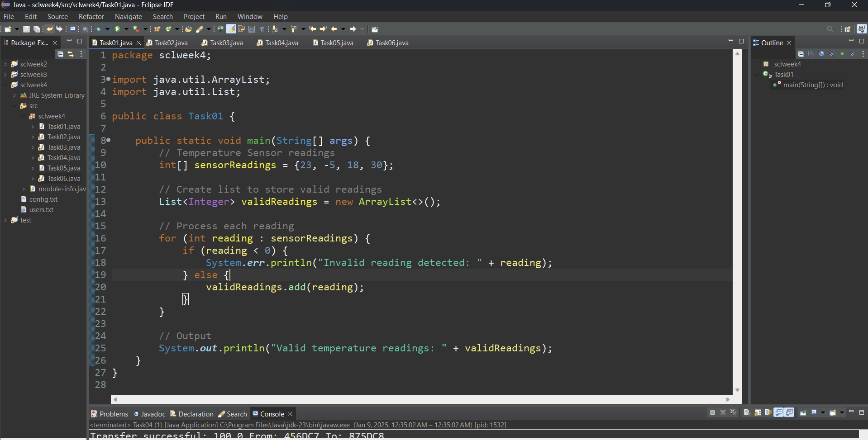The height and width of the screenshot is (440, 868).
Task: Toggle Link with Editor in Package Explorer
Action: tap(71, 54)
